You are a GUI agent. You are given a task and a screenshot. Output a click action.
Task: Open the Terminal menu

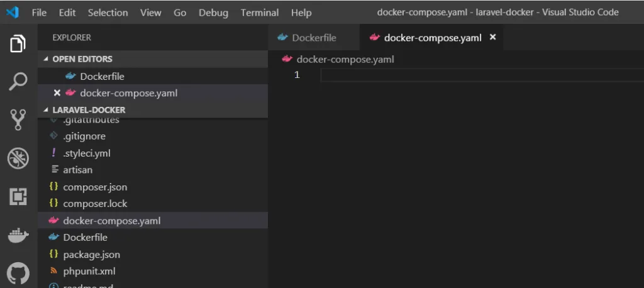click(260, 13)
